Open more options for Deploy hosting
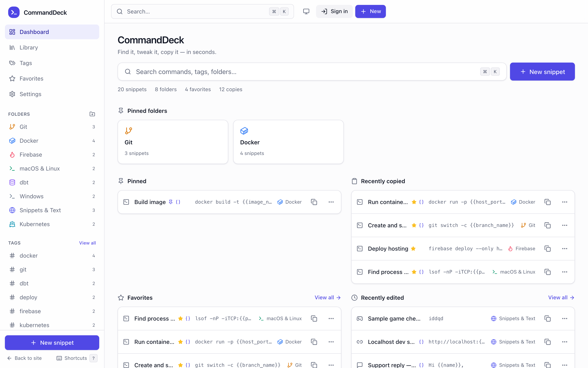This screenshot has height=368, width=588. (x=565, y=248)
